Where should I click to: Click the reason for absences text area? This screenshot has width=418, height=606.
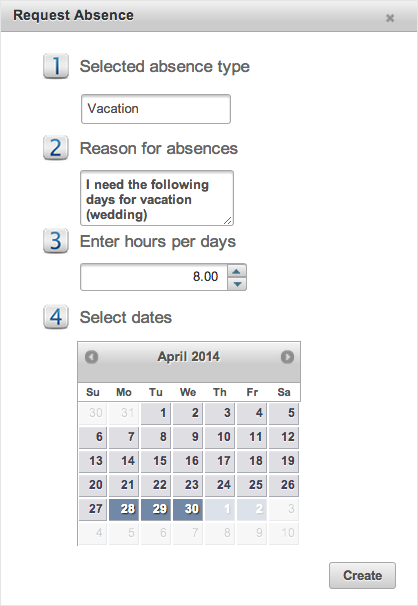pos(157,198)
